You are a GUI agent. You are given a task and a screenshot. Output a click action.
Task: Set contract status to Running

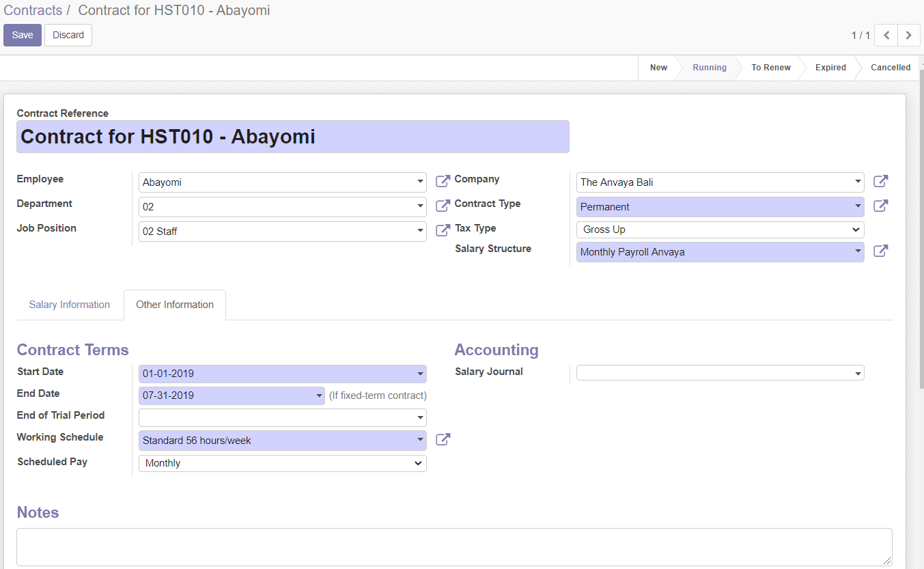(x=710, y=68)
